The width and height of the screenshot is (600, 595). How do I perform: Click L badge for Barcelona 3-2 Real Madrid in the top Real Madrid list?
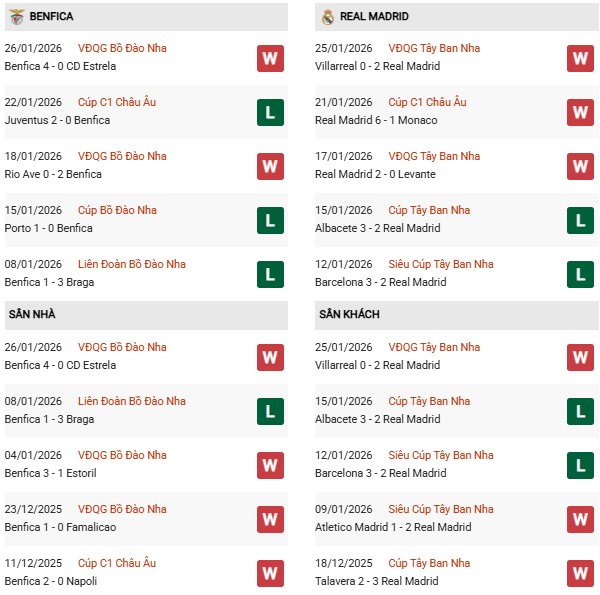(x=580, y=274)
